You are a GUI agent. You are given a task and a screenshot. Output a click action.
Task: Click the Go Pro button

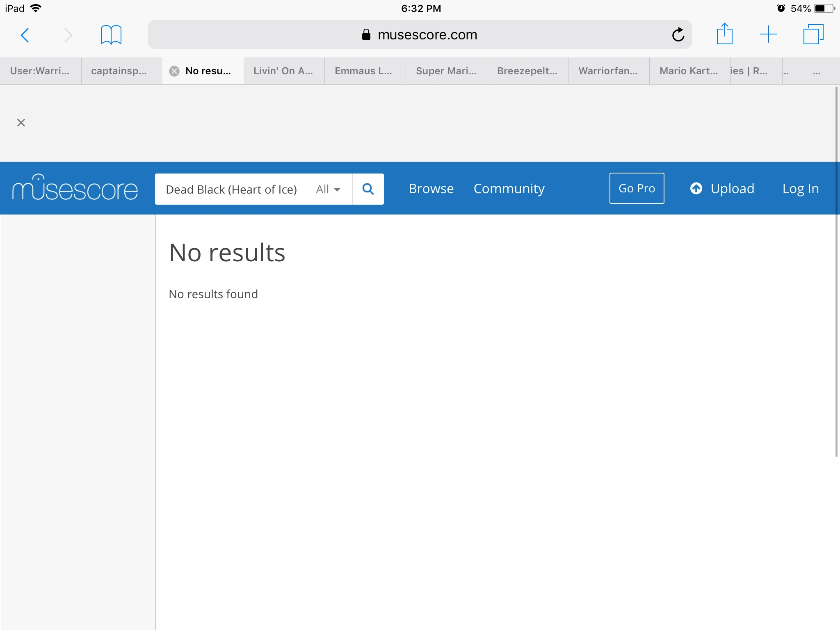click(x=637, y=188)
